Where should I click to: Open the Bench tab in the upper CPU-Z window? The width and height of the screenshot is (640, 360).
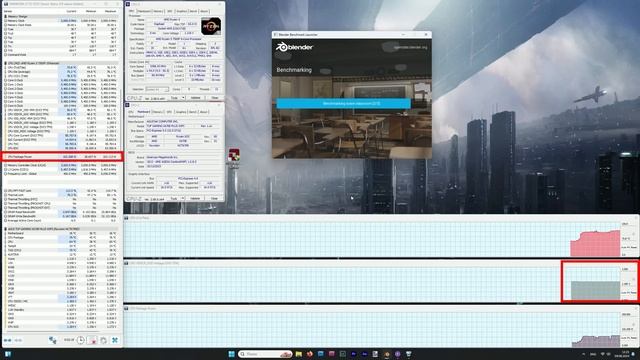pos(193,11)
